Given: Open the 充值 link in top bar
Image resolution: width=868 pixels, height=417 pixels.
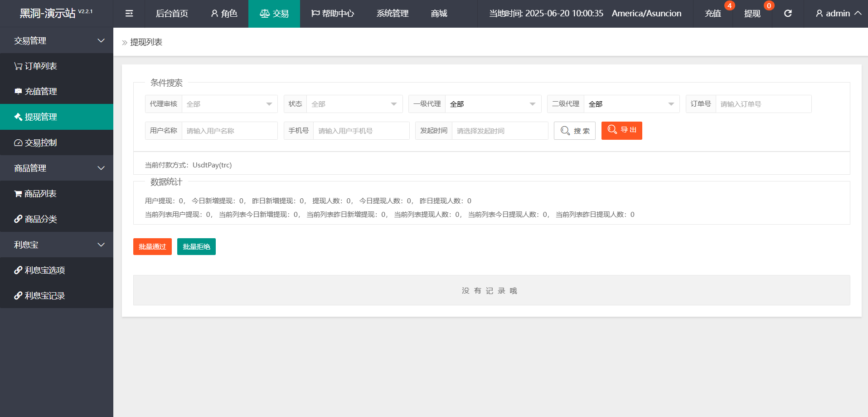Looking at the screenshot, I should pyautogui.click(x=713, y=14).
